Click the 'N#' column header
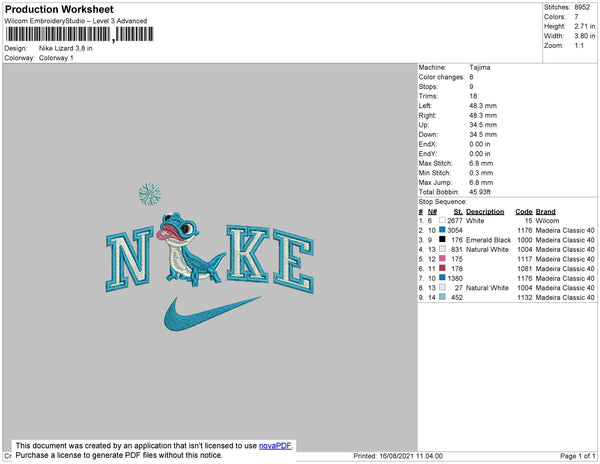 click(432, 212)
